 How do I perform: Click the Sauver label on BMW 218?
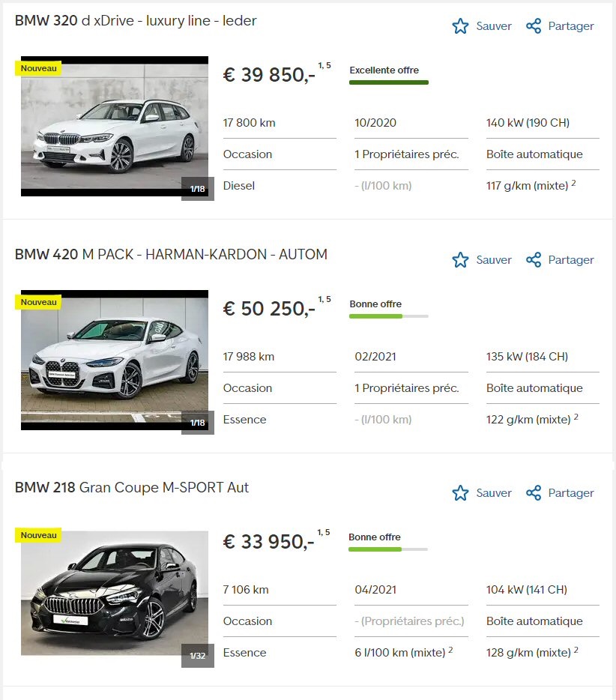(x=494, y=493)
